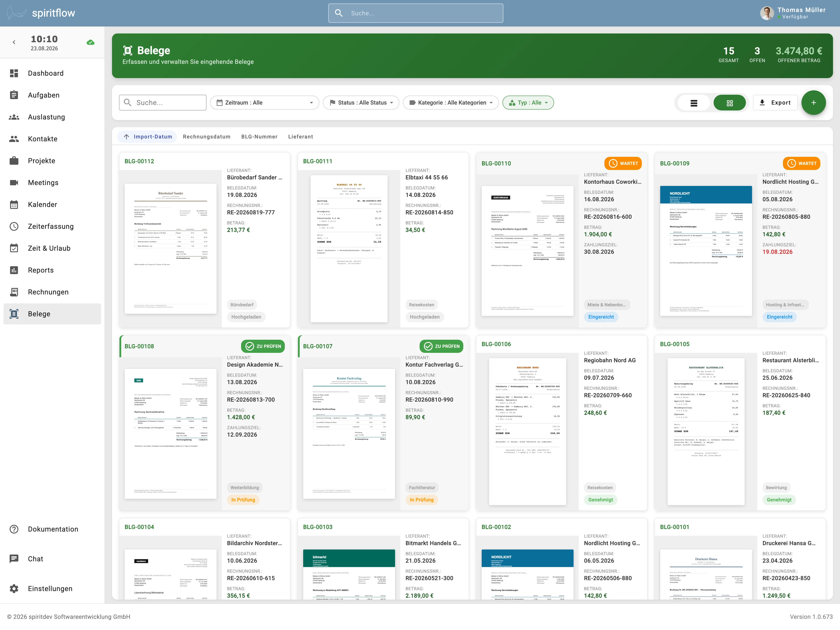Viewport: 840px width, 630px height.
Task: Select the Kalender calendar icon
Action: click(14, 205)
